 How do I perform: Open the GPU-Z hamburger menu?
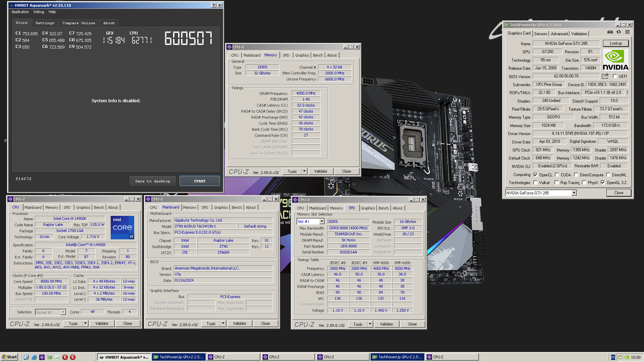click(x=627, y=32)
